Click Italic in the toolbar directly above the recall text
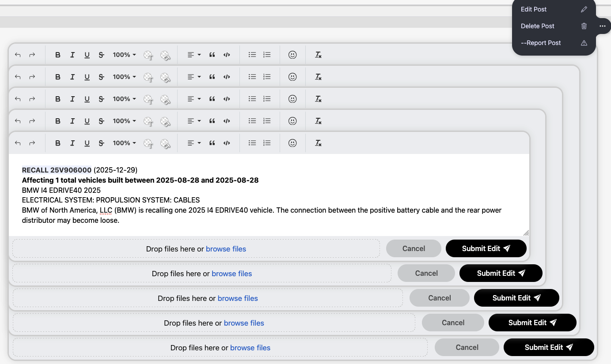The image size is (611, 364). click(72, 143)
